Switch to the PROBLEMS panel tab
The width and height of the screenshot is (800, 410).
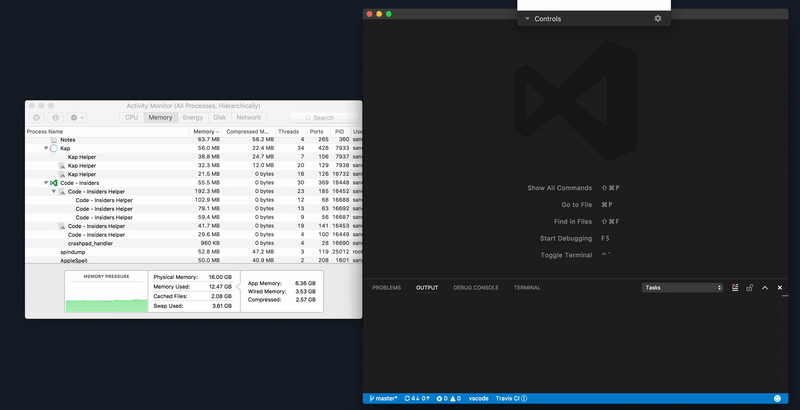(386, 288)
